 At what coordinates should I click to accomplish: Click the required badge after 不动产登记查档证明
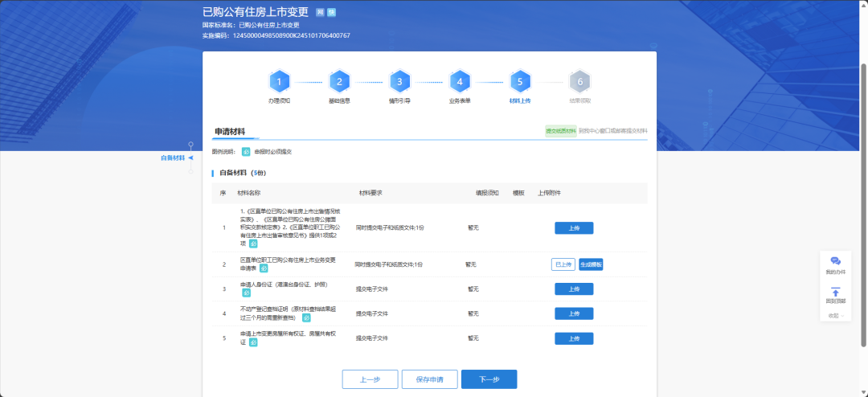(306, 318)
